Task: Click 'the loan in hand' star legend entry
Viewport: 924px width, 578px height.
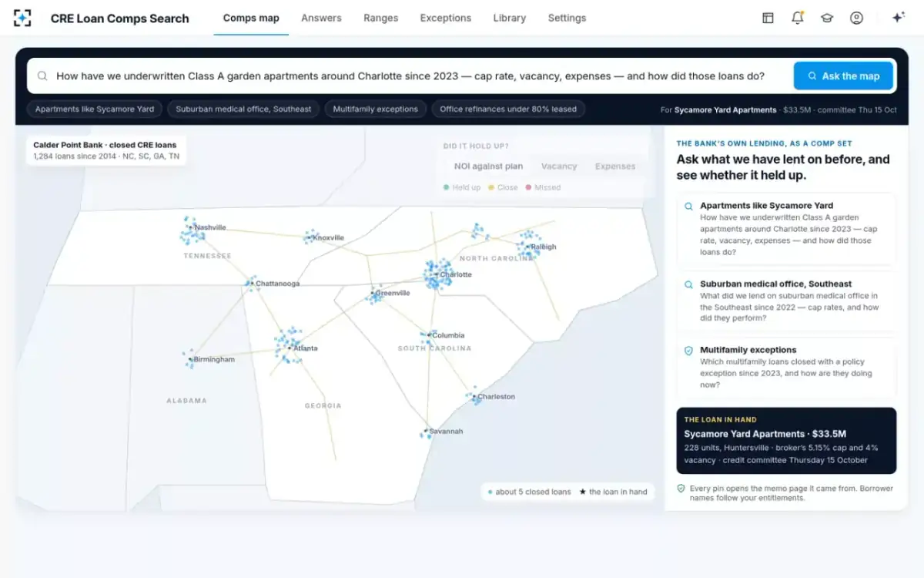Action: click(x=613, y=492)
